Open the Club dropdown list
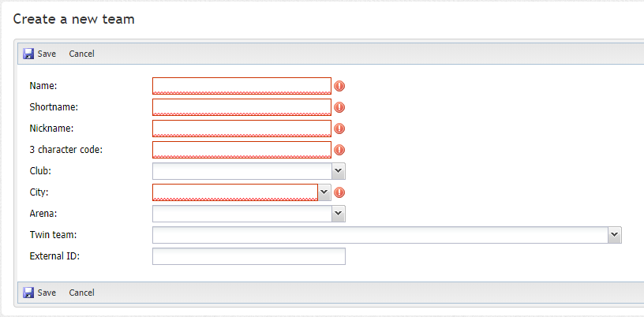 (338, 171)
